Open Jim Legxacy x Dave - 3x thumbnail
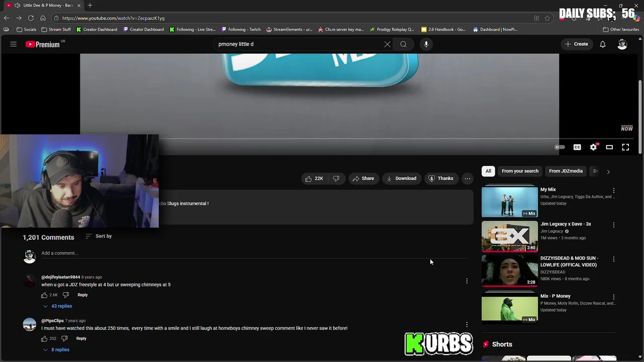Viewport: 644px width, 362px height. click(510, 236)
